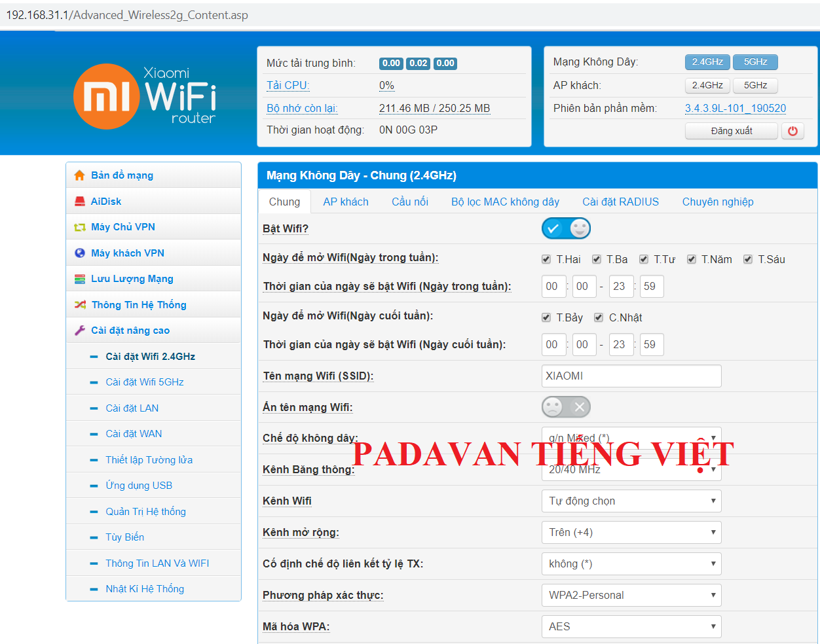
Task: Uncheck the T.Bảy weekend checkbox
Action: pos(546,318)
